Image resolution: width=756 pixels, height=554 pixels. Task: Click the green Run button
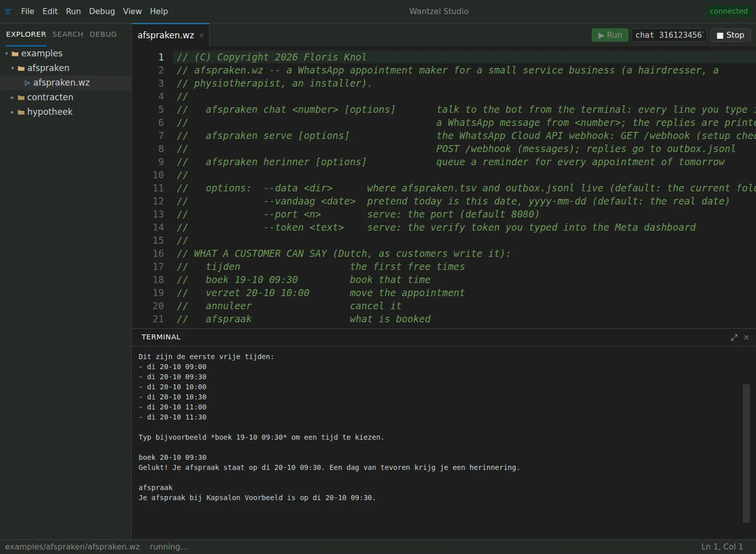[x=610, y=35]
